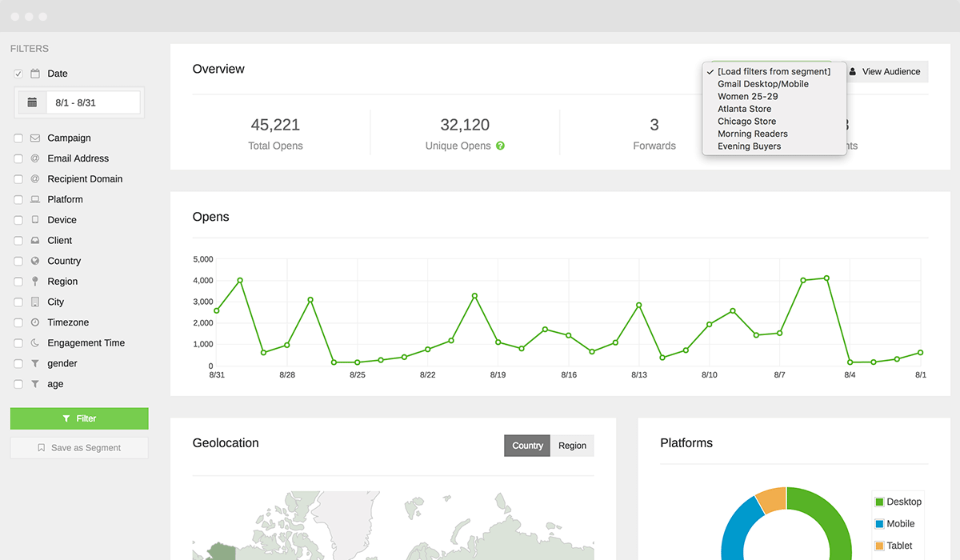The height and width of the screenshot is (560, 960).
Task: Select [Load filters from segment] option
Action: point(774,71)
